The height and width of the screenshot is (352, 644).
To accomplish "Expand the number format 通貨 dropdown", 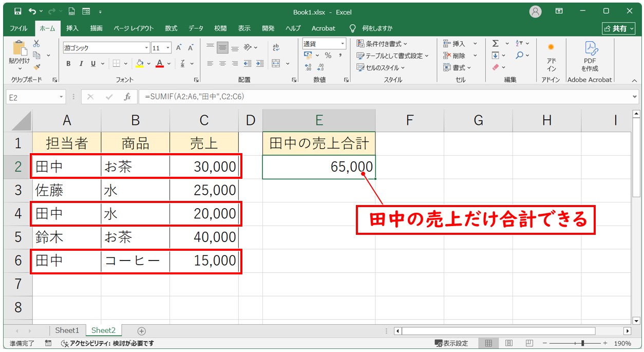I will tap(342, 44).
